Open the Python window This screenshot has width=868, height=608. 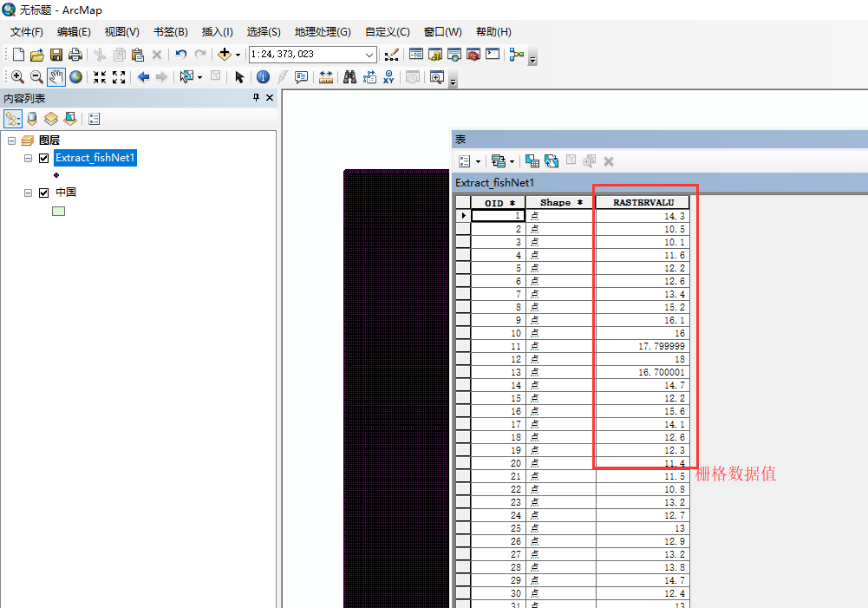click(493, 55)
